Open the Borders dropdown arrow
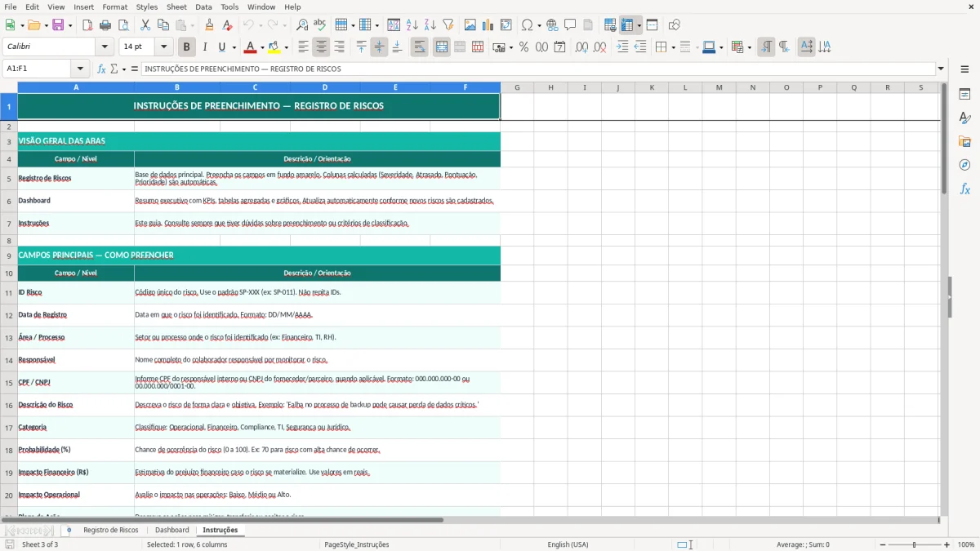Screen dimensions: 980x551 673,47
